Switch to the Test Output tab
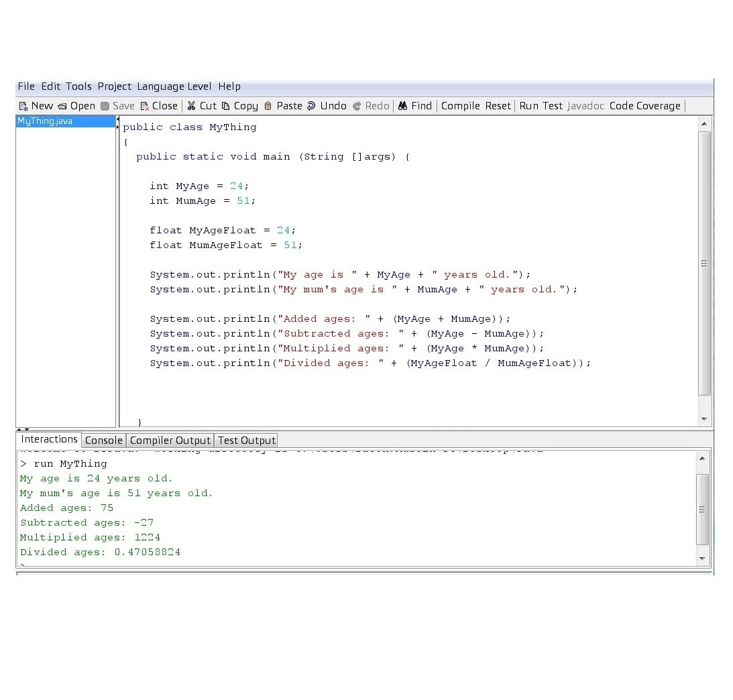 (247, 441)
